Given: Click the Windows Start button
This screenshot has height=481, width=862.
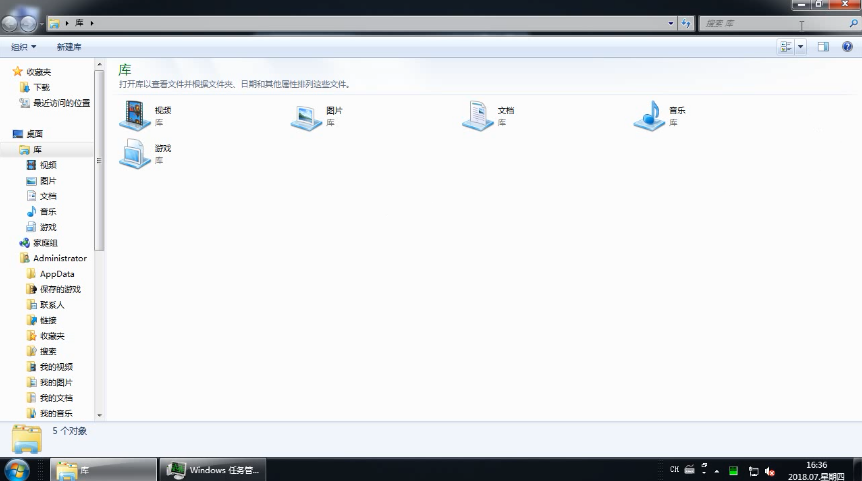Looking at the screenshot, I should coord(17,470).
